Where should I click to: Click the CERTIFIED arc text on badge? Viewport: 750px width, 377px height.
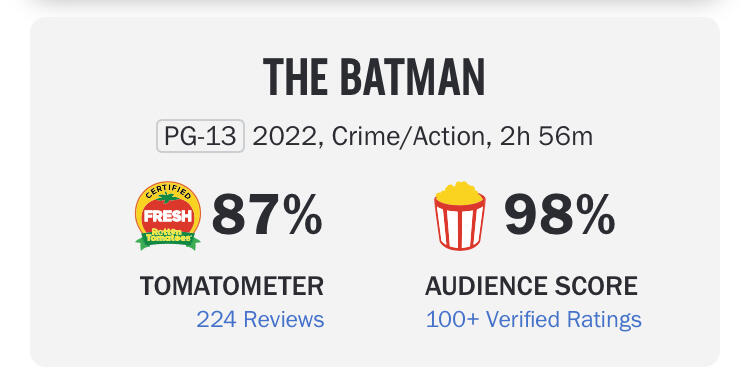[x=168, y=191]
